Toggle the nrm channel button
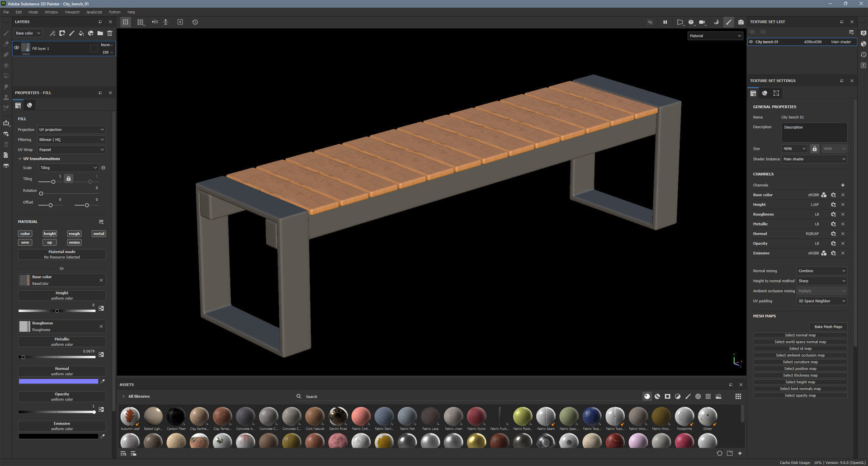Viewport: 868px width, 466px height. tap(25, 242)
